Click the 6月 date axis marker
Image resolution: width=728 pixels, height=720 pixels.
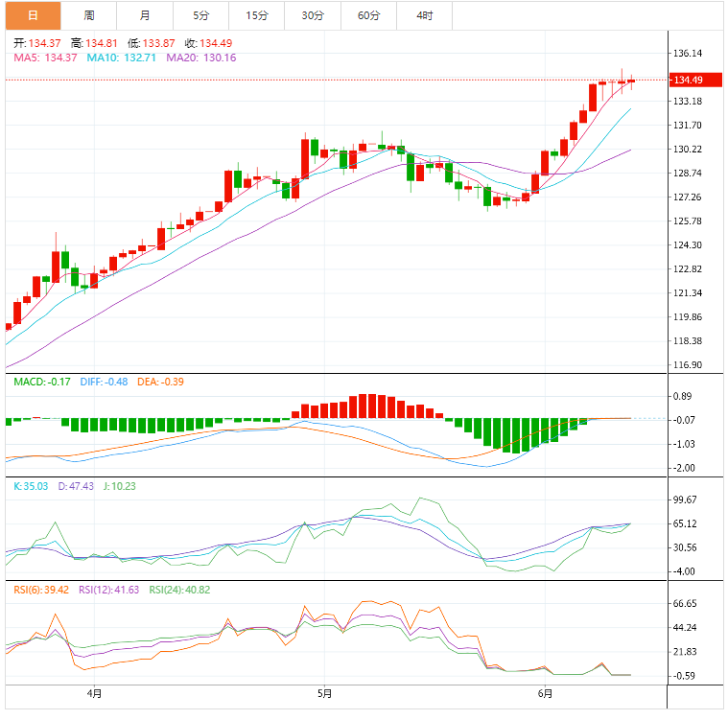point(546,692)
